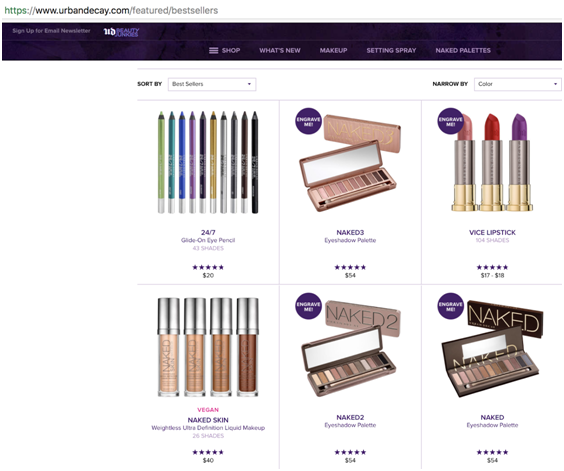Click the 24/7 eye pencils product image
This screenshot has height=471, width=564.
click(208, 162)
